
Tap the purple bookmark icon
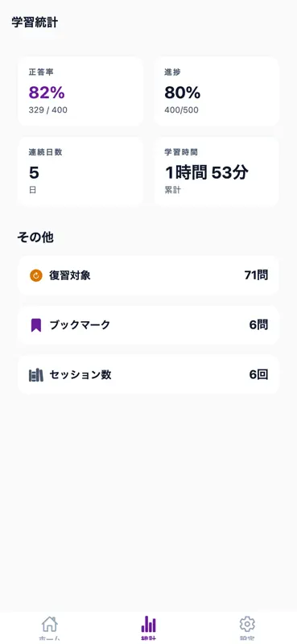coord(36,325)
